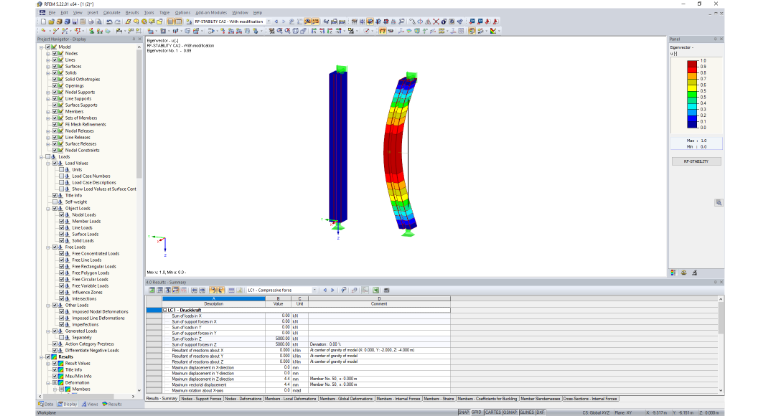
Task: Click the print icon in results table toolbar
Action: pos(386,290)
